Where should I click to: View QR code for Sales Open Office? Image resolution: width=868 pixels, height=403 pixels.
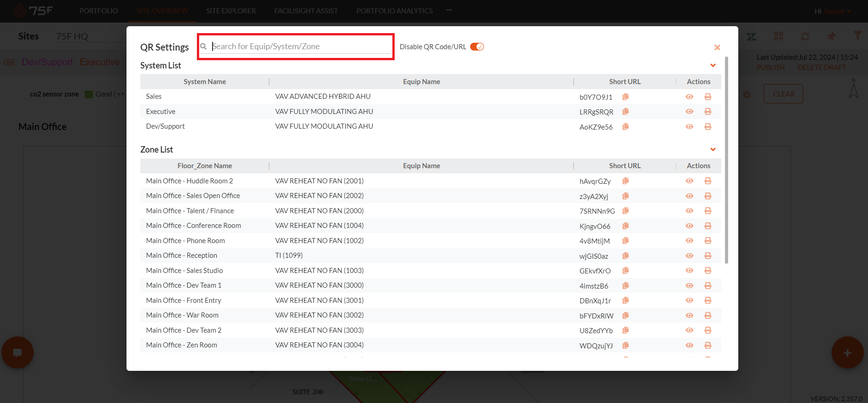tap(689, 196)
